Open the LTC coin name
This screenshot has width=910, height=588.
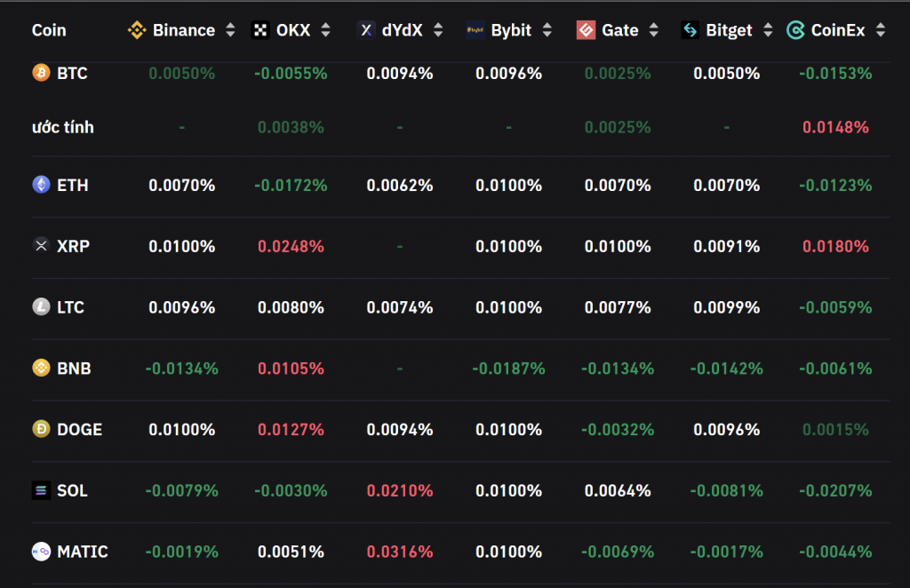pyautogui.click(x=71, y=306)
